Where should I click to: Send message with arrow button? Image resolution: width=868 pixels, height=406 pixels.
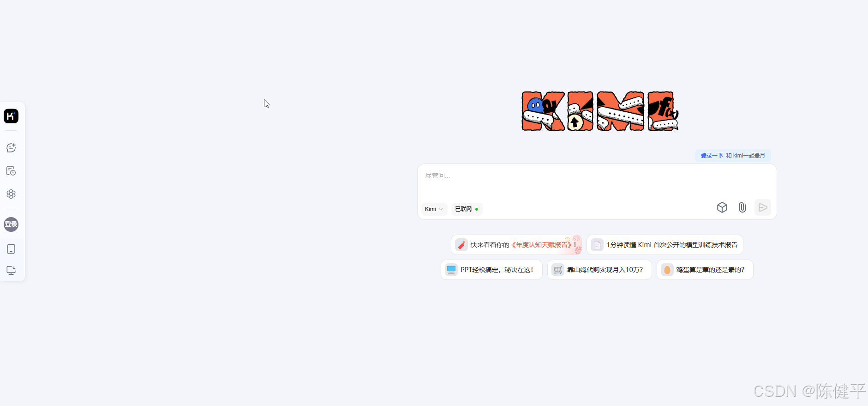click(x=763, y=207)
